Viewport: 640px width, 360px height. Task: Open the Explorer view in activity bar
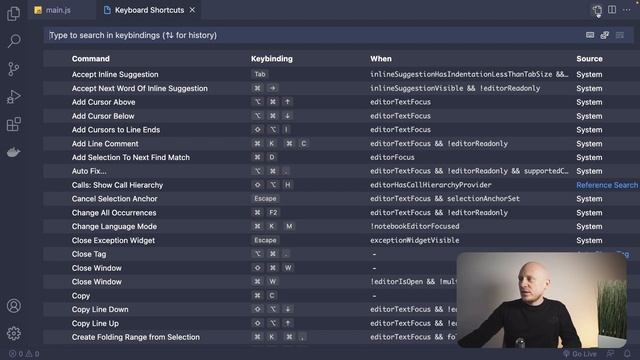point(13,13)
